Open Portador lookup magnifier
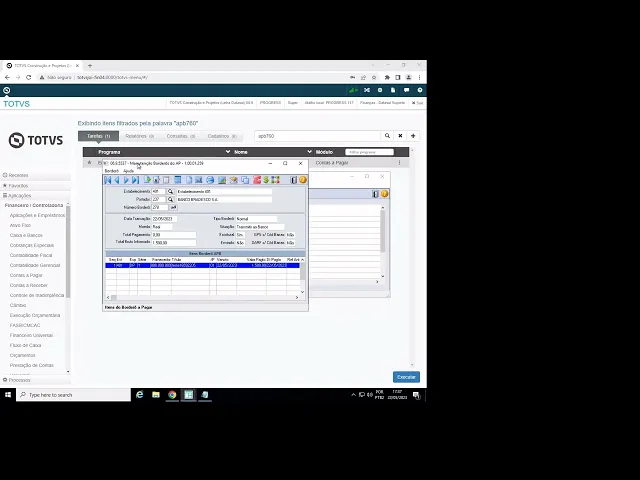 (x=170, y=200)
